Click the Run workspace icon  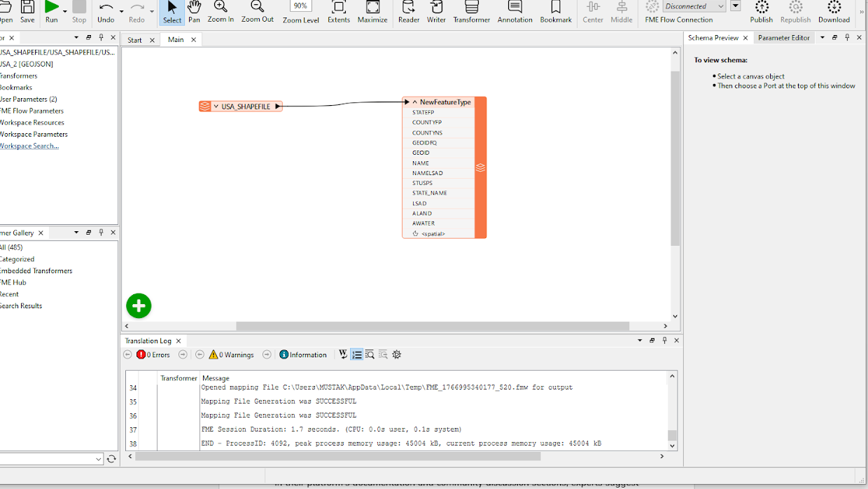[x=52, y=8]
